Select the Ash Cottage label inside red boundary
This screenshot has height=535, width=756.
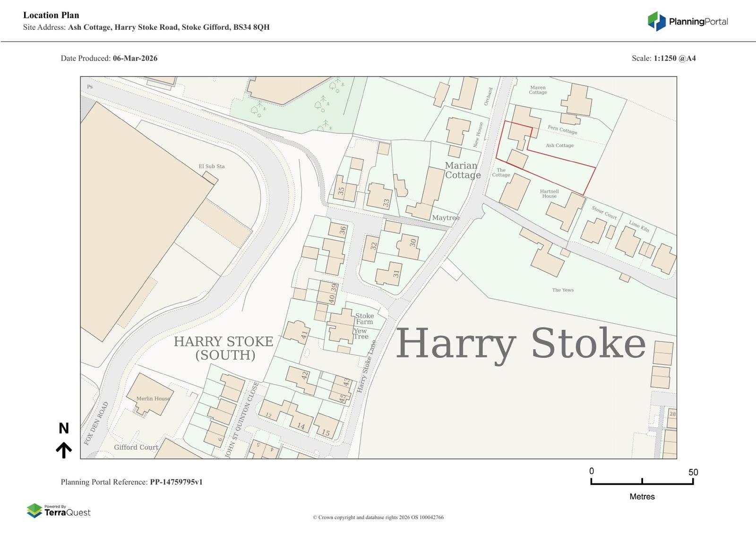click(x=559, y=146)
